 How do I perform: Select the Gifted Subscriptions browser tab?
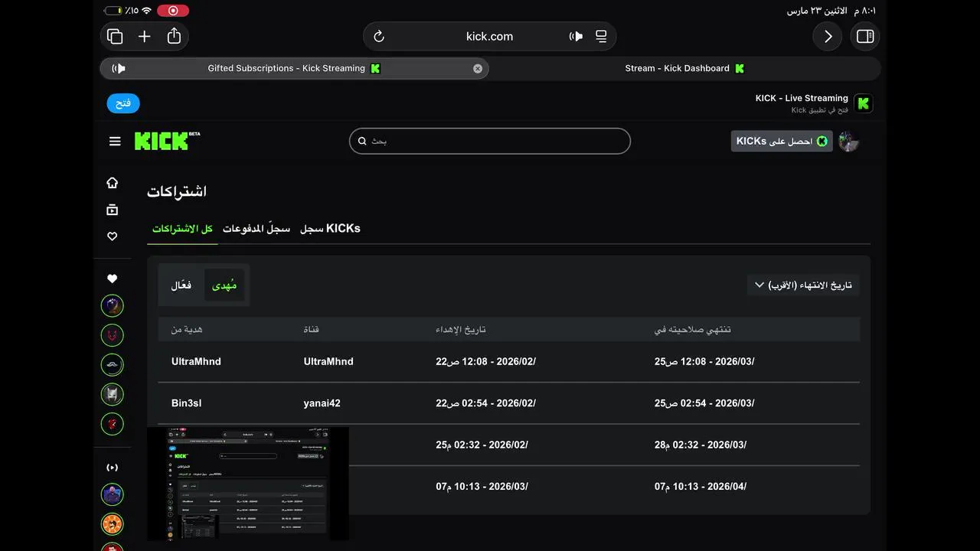295,68
